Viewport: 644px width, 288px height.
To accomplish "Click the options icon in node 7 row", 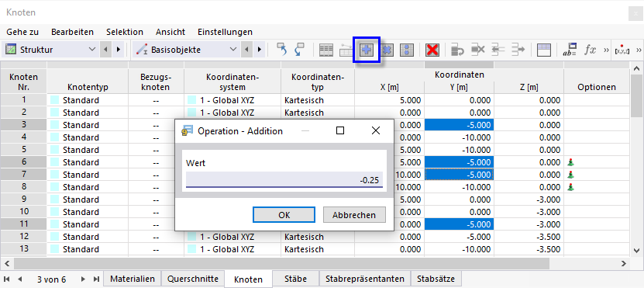I will pyautogui.click(x=570, y=175).
